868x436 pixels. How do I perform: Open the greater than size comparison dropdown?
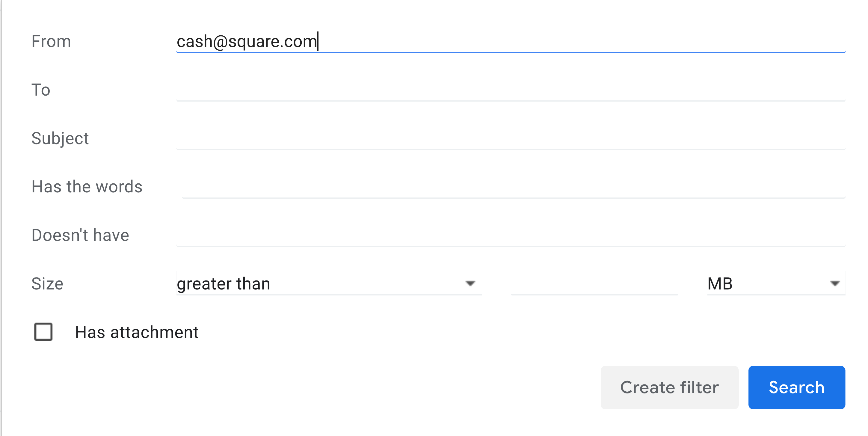click(x=329, y=284)
